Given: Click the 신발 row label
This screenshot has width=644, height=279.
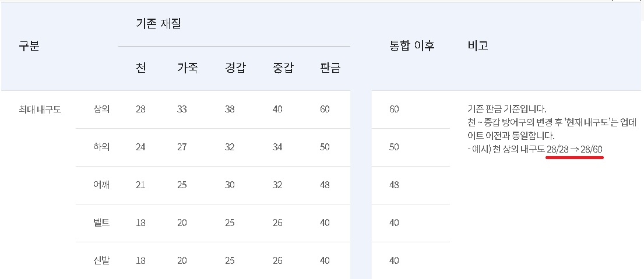Looking at the screenshot, I should click(x=101, y=260).
